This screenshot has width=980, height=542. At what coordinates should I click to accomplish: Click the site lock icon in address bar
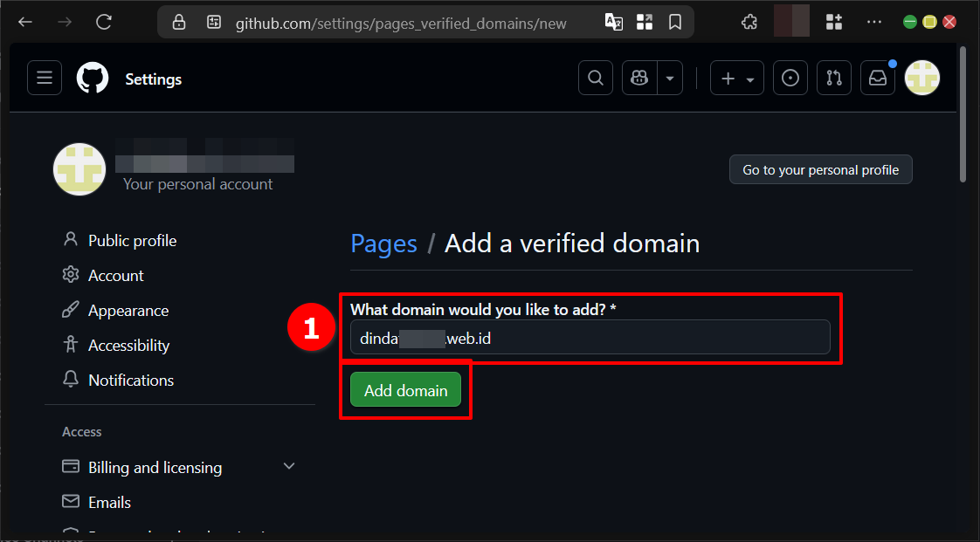[x=178, y=22]
